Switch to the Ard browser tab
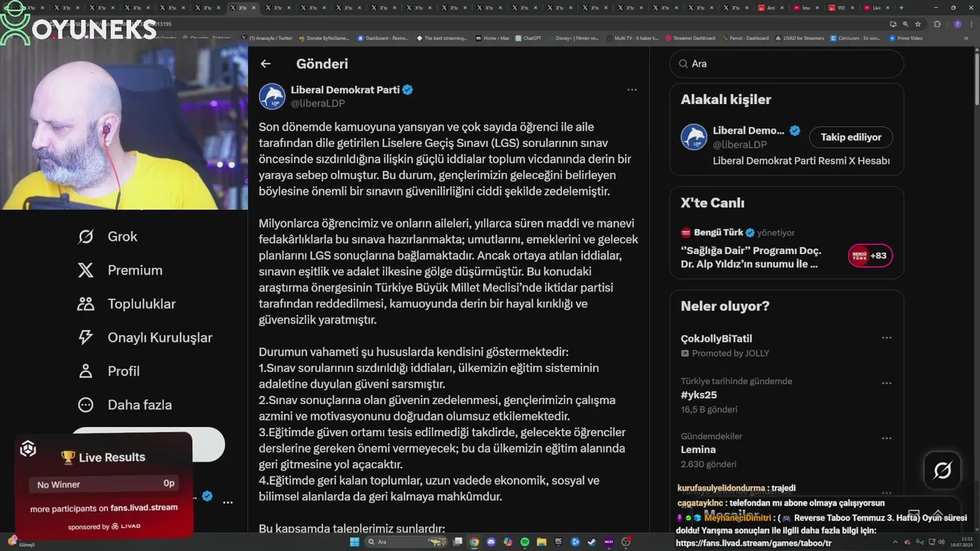This screenshot has height=551, width=980. pyautogui.click(x=772, y=8)
